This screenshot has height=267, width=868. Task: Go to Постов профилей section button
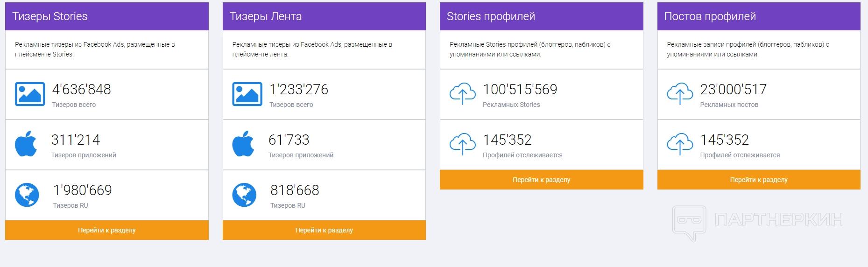(x=759, y=180)
